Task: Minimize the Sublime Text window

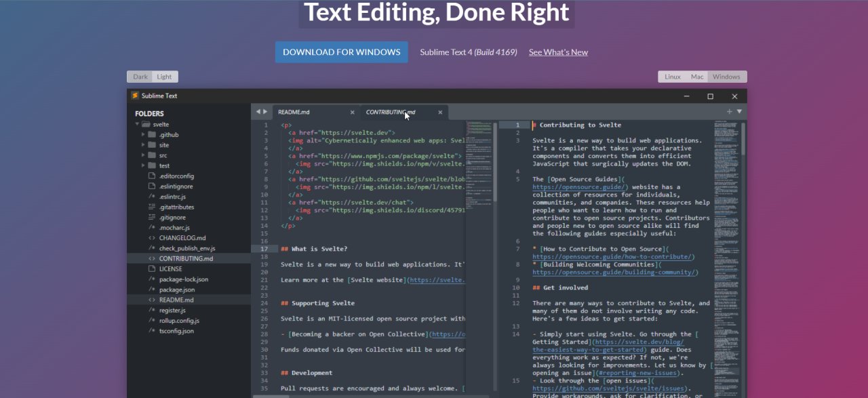Action: [686, 96]
